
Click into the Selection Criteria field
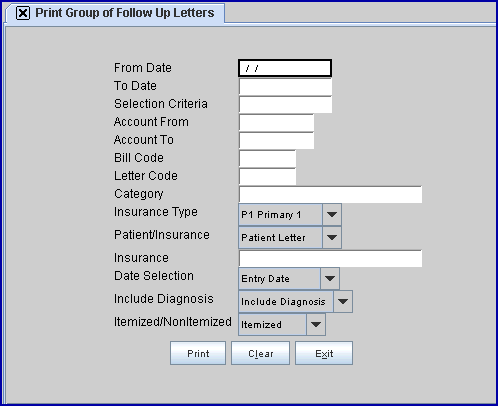[285, 105]
